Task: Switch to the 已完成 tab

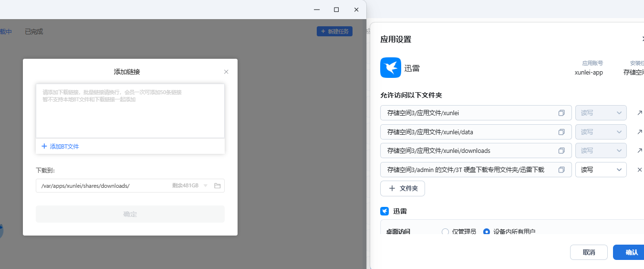Action: click(x=34, y=32)
